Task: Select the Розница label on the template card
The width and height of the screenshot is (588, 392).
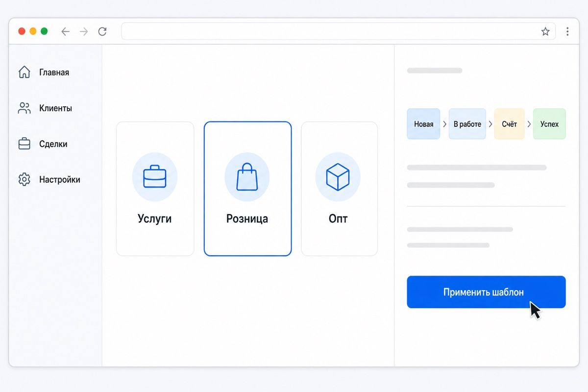Action: coord(247,219)
